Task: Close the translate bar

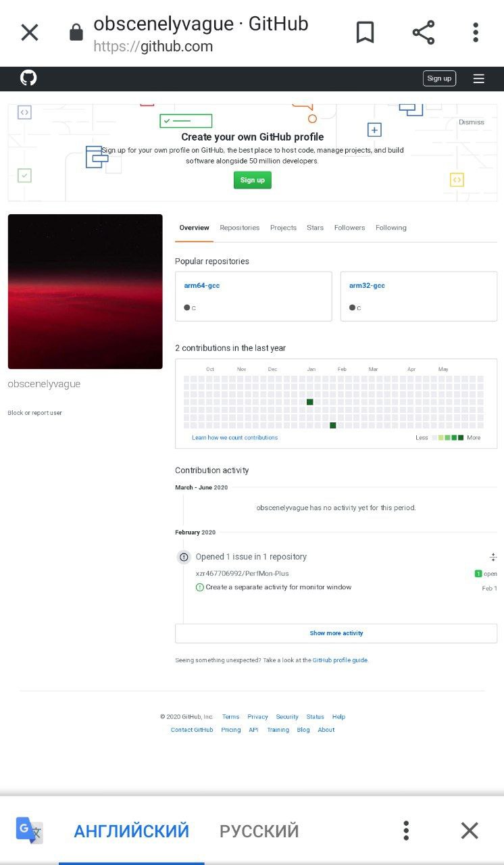Action: pos(470,831)
